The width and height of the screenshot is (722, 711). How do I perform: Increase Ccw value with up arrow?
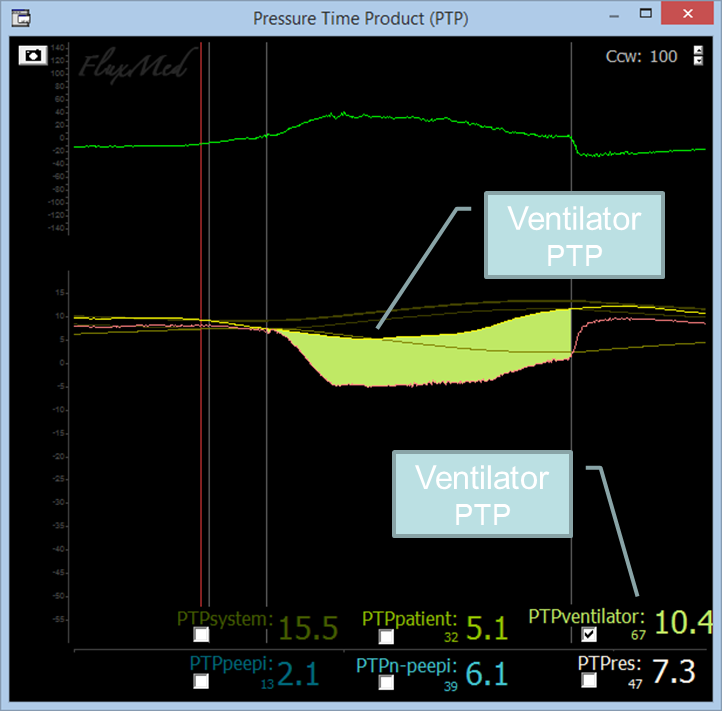click(699, 50)
